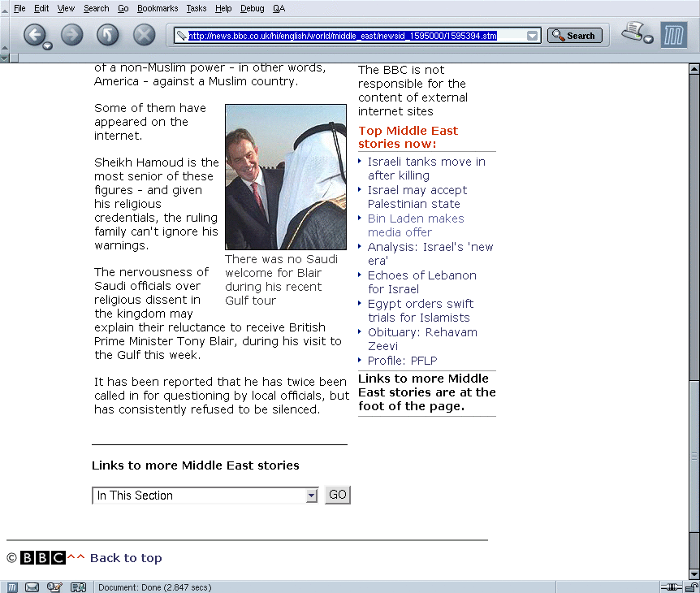
Task: Click the URL address field
Action: [x=356, y=36]
